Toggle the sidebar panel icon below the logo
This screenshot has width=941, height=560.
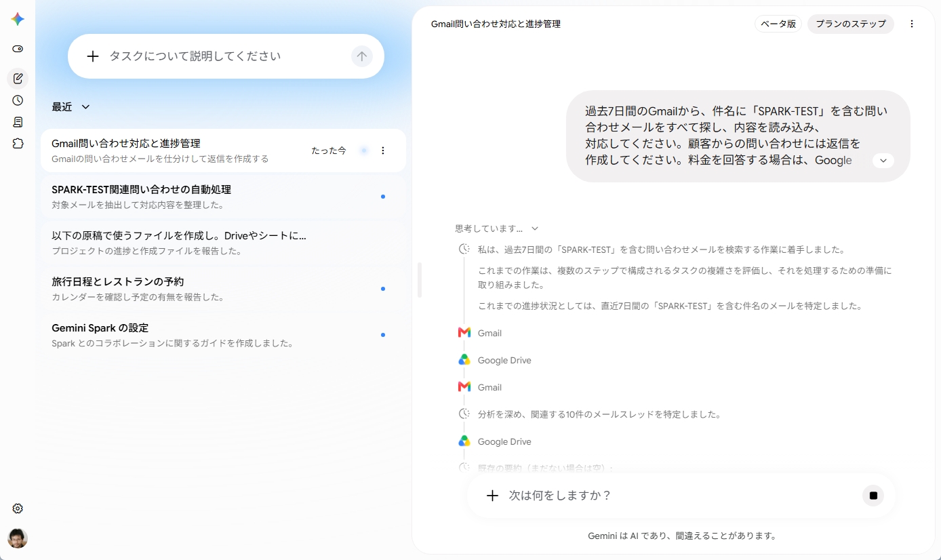(x=18, y=49)
